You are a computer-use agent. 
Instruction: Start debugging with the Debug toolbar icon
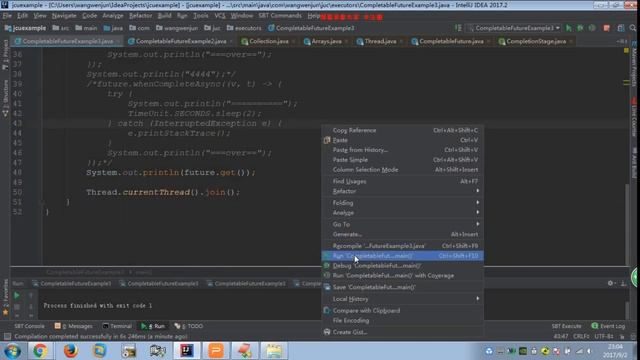click(580, 28)
